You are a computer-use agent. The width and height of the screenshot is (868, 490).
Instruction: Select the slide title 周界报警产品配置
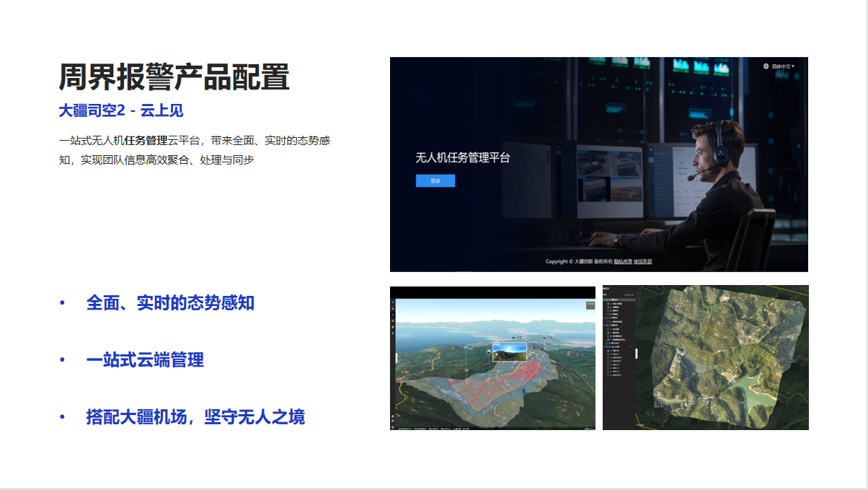point(174,77)
